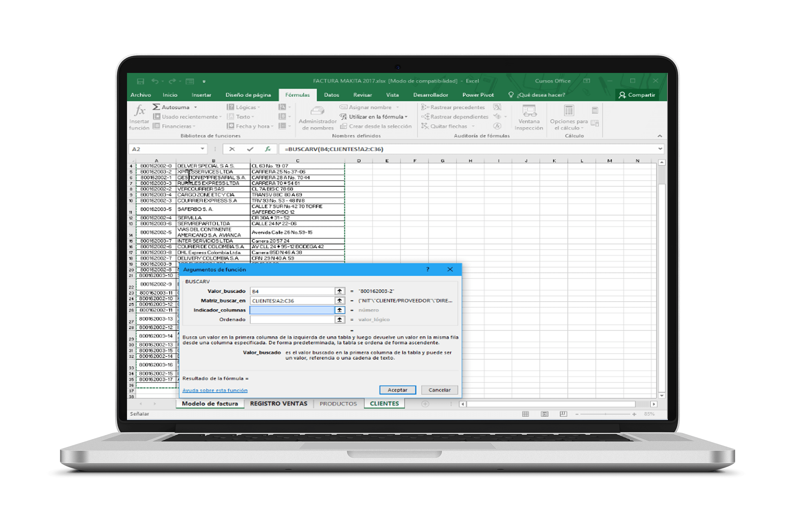This screenshot has width=792, height=532.
Task: Switch to Normal view in status bar
Action: tap(526, 414)
